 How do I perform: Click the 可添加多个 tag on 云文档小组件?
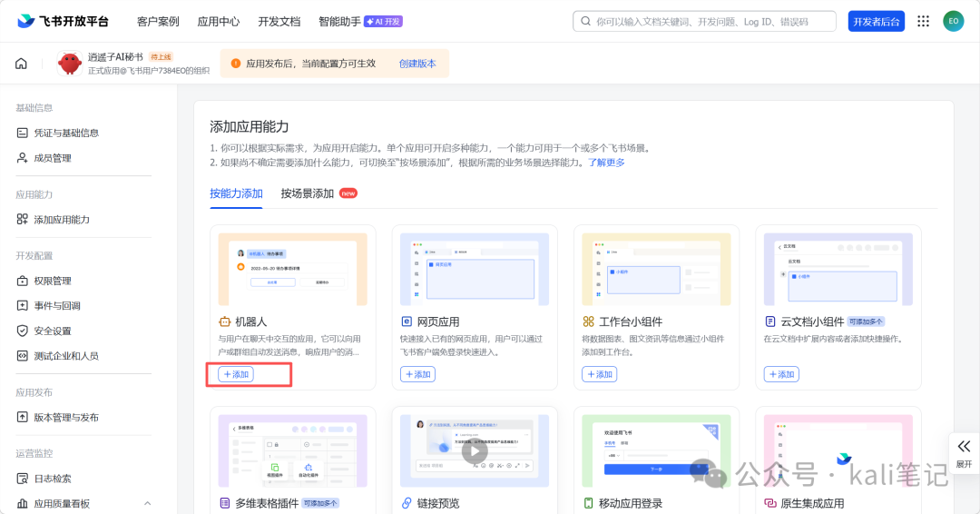tap(866, 321)
